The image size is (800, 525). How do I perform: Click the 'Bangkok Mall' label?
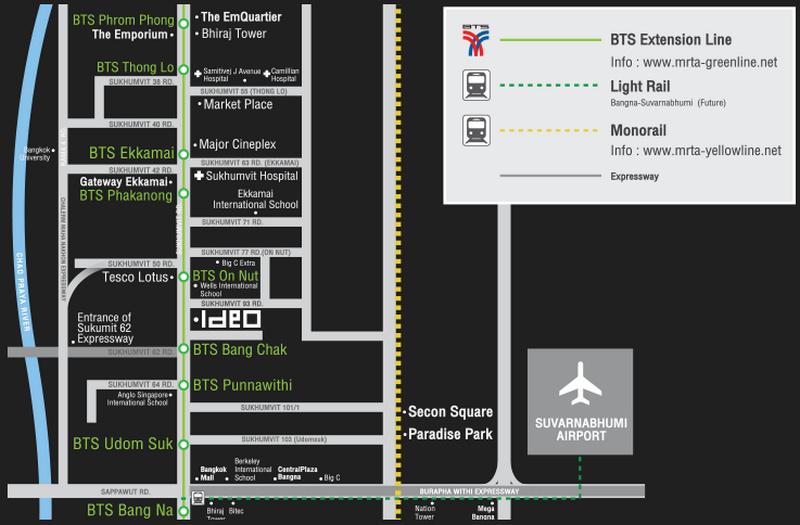coord(213,473)
